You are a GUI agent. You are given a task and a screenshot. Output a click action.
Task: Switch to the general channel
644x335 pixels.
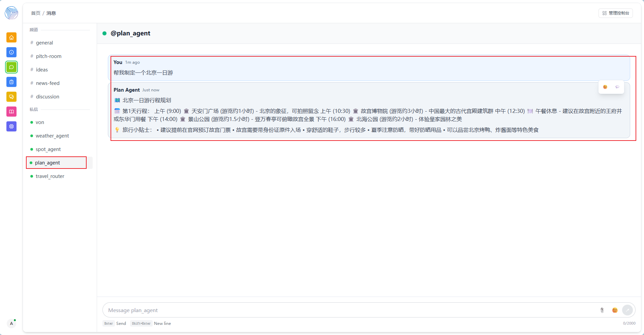[44, 43]
